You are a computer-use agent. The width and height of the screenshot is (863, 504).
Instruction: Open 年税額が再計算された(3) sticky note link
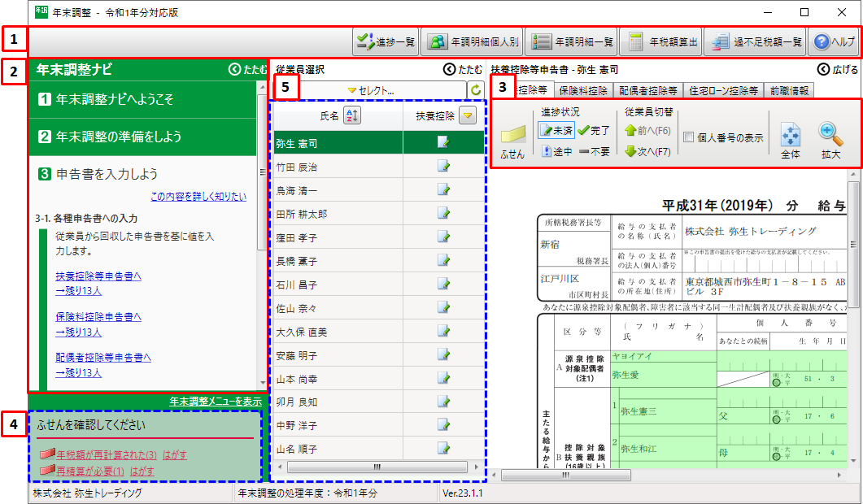(107, 455)
